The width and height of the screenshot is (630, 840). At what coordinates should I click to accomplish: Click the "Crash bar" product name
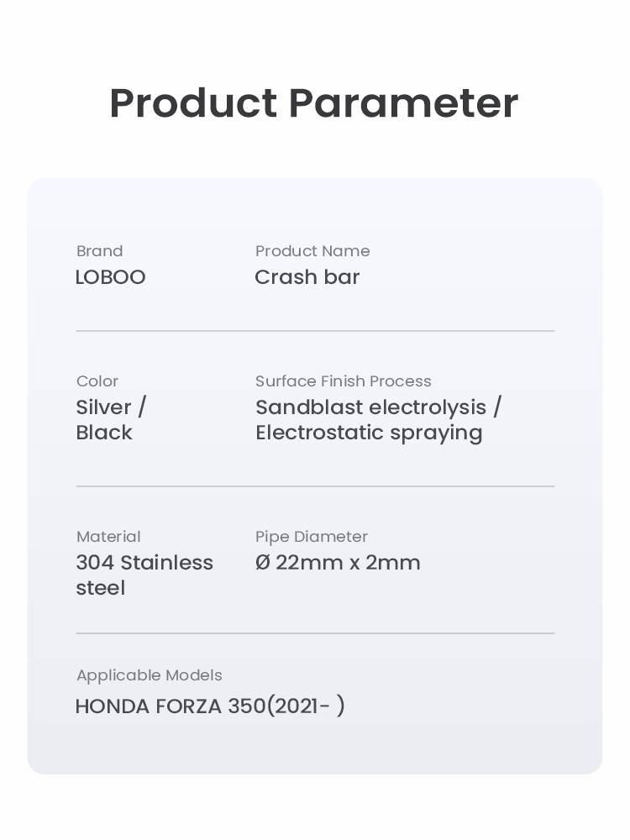pyautogui.click(x=307, y=277)
